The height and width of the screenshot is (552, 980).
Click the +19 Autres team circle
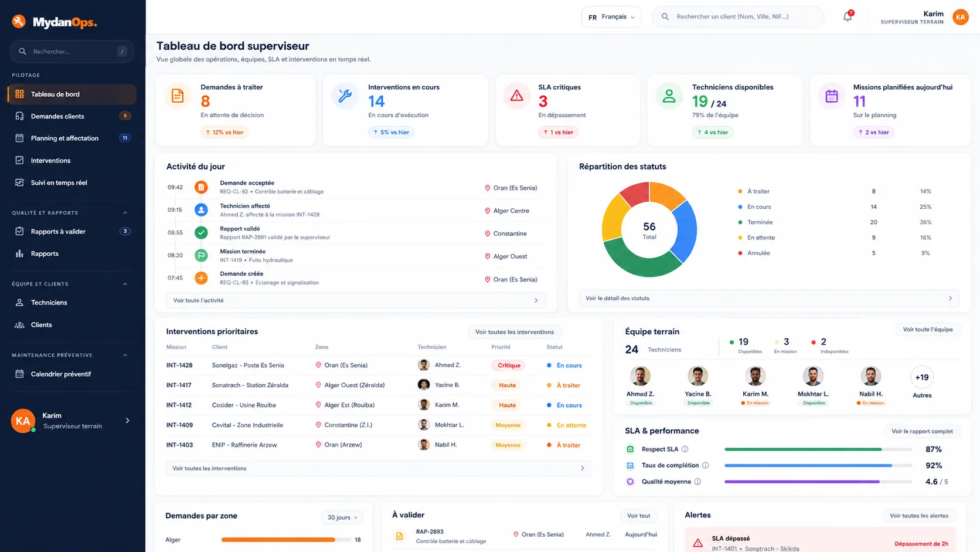click(x=922, y=377)
